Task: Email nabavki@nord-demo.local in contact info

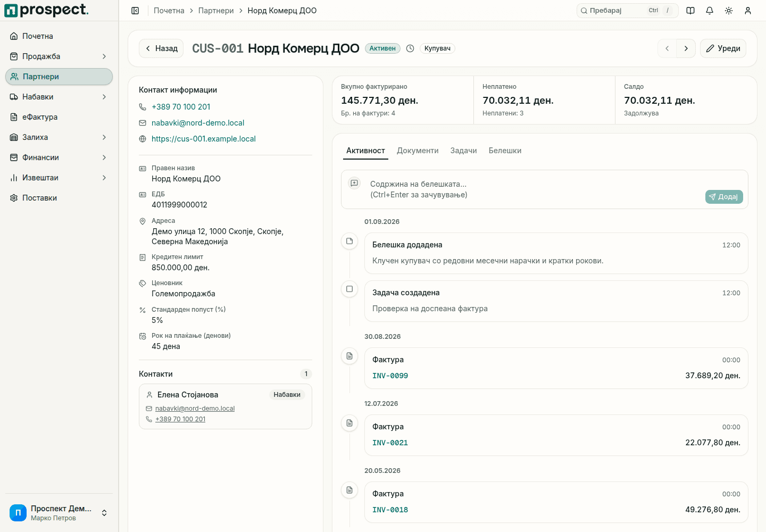Action: (198, 123)
